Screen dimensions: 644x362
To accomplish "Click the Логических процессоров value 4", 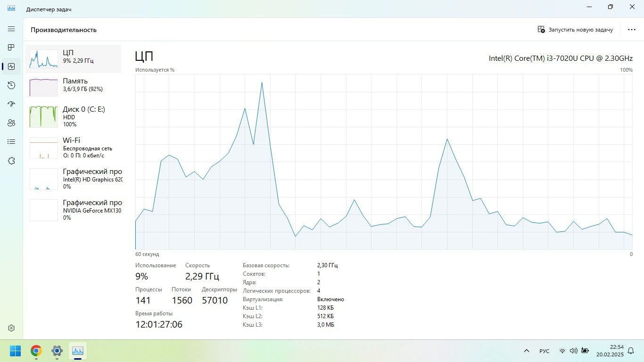I will pos(319,291).
